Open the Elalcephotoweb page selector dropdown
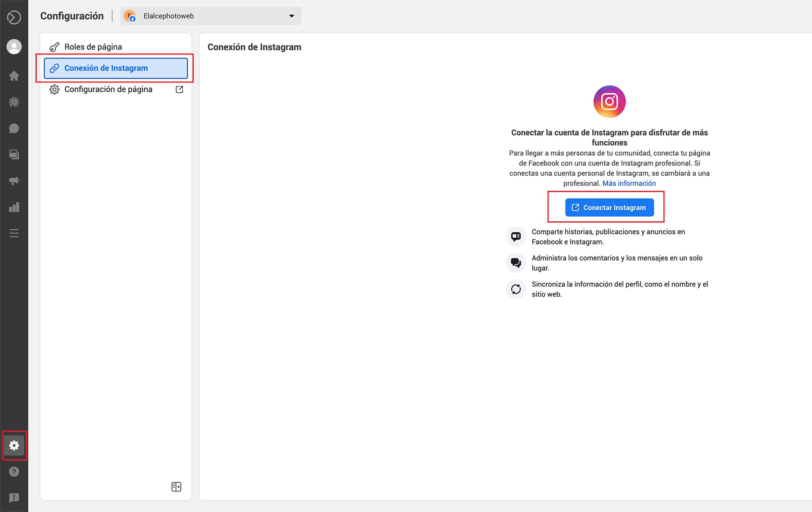The width and height of the screenshot is (812, 512). (x=211, y=16)
